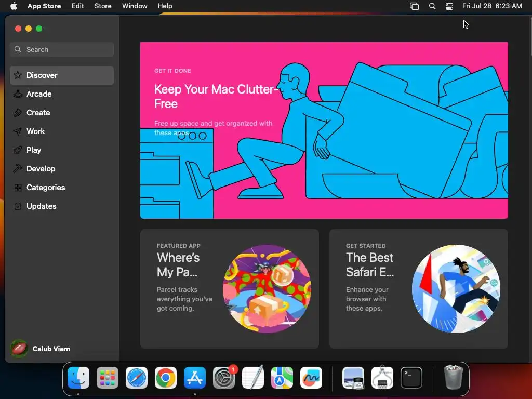This screenshot has height=399, width=532.
Task: View Updates in the sidebar
Action: [62, 206]
